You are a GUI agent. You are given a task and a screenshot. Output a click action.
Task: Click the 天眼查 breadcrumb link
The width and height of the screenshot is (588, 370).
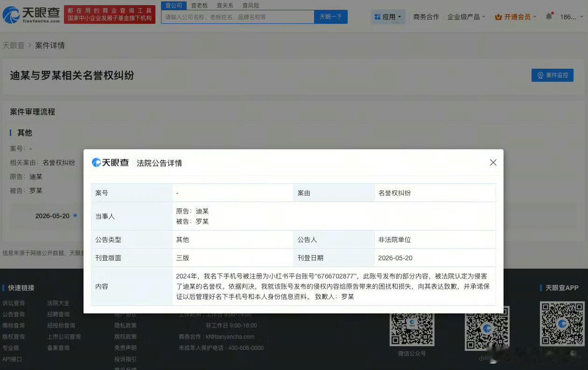coord(13,45)
